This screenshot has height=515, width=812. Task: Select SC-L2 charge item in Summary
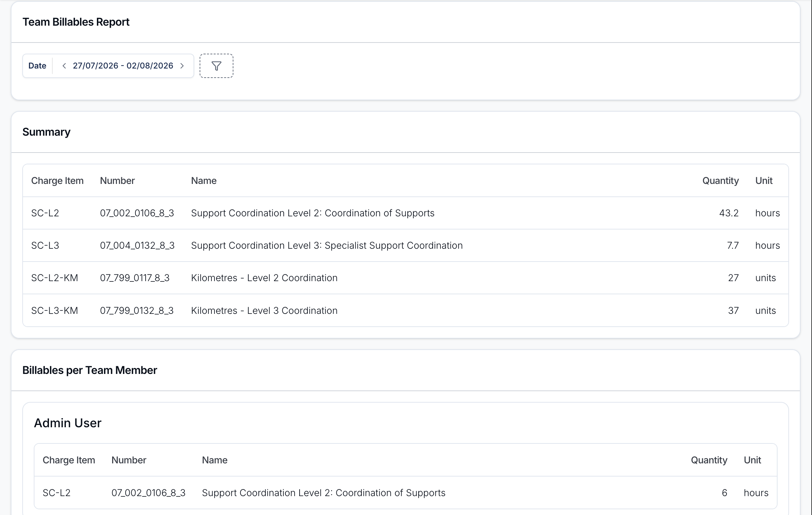[x=45, y=213]
